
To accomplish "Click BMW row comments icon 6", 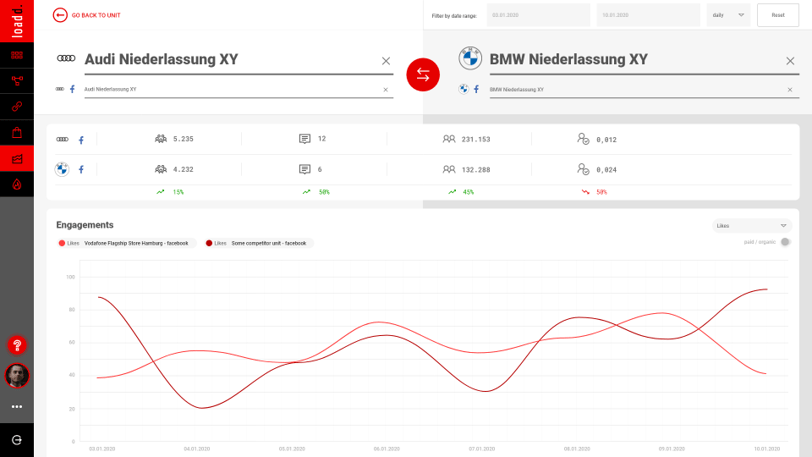I will 305,169.
